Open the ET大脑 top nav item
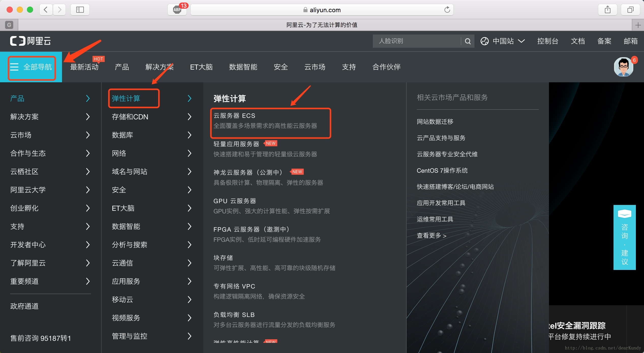The width and height of the screenshot is (644, 353). point(201,67)
